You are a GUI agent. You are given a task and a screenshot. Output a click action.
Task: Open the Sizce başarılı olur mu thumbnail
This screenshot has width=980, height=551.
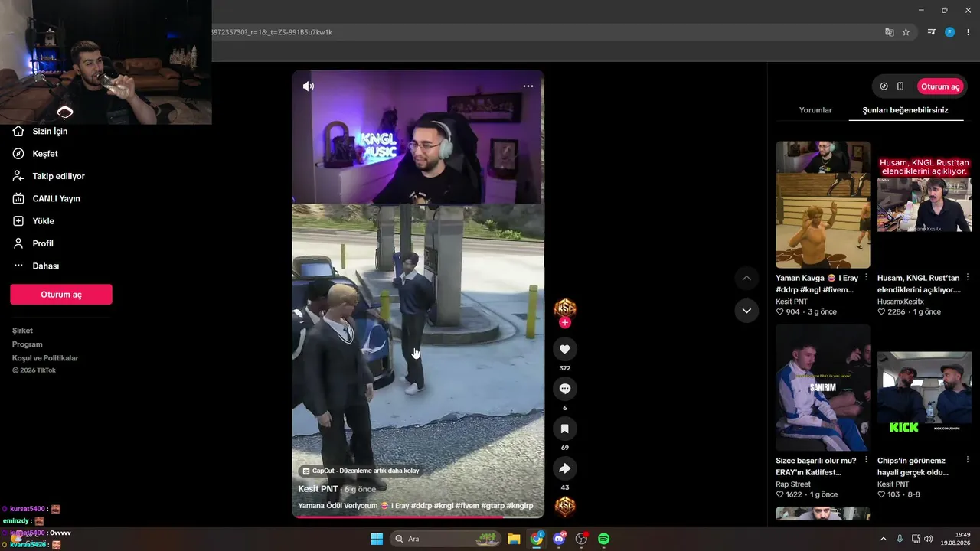tap(823, 388)
